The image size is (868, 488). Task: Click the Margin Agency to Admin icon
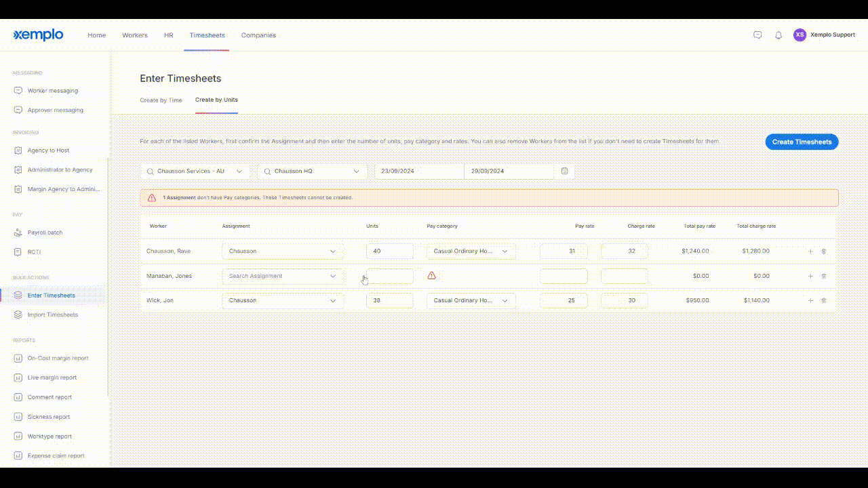(18, 189)
